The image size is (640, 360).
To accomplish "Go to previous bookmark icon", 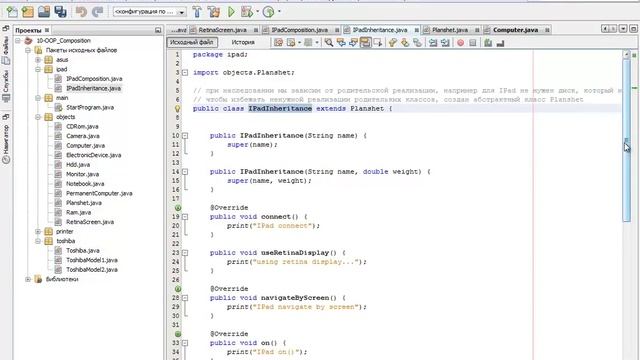I will [x=393, y=42].
